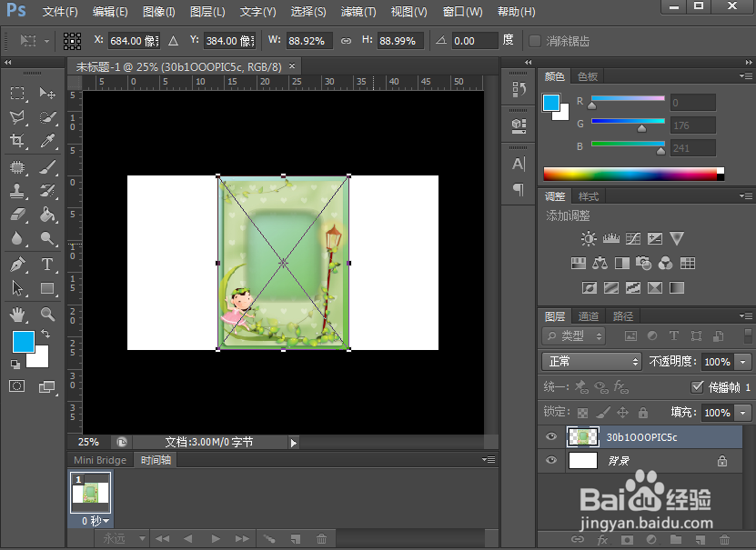Viewport: 756px width, 550px height.
Task: Toggle Quick Mask mode
Action: 17,386
